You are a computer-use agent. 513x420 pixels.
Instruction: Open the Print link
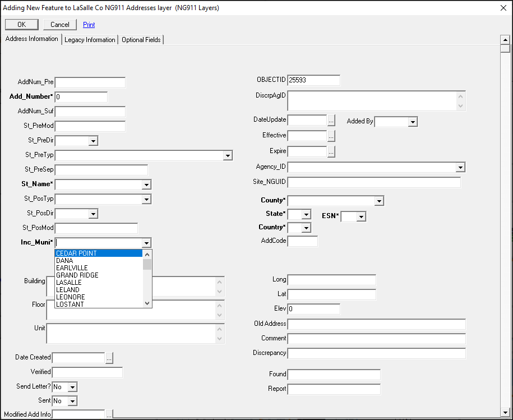[89, 25]
